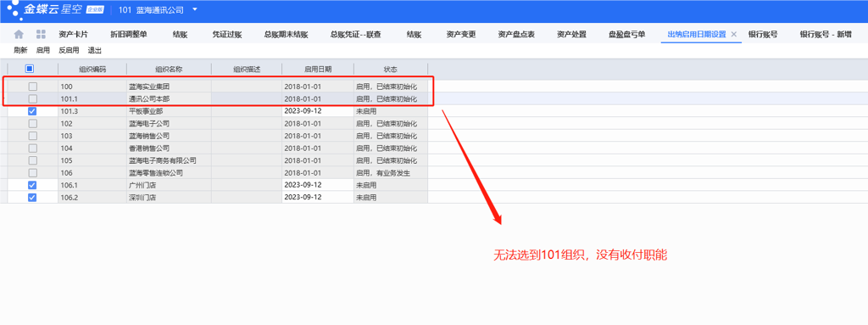The image size is (868, 325).
Task: Check the box for row 102 蓝海电子公司
Action: (33, 124)
